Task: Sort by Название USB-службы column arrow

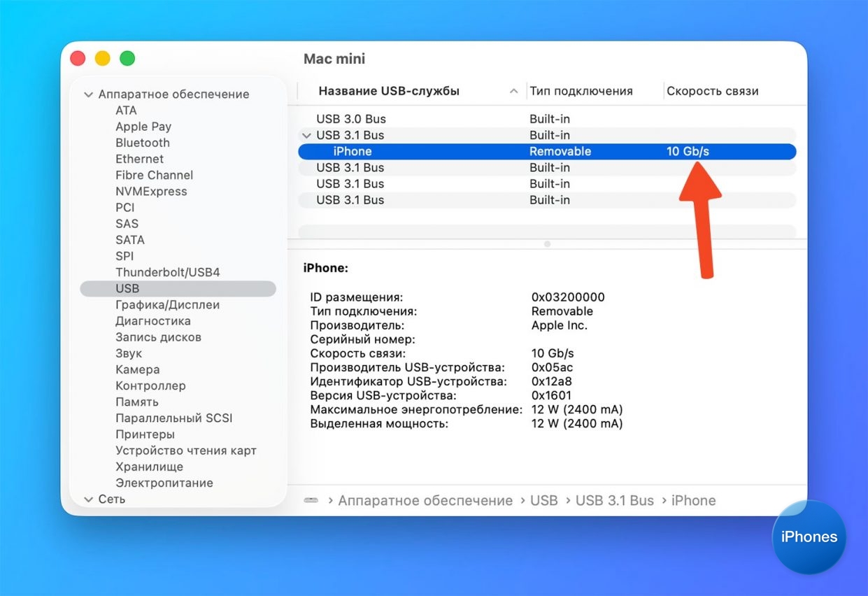Action: [x=513, y=92]
